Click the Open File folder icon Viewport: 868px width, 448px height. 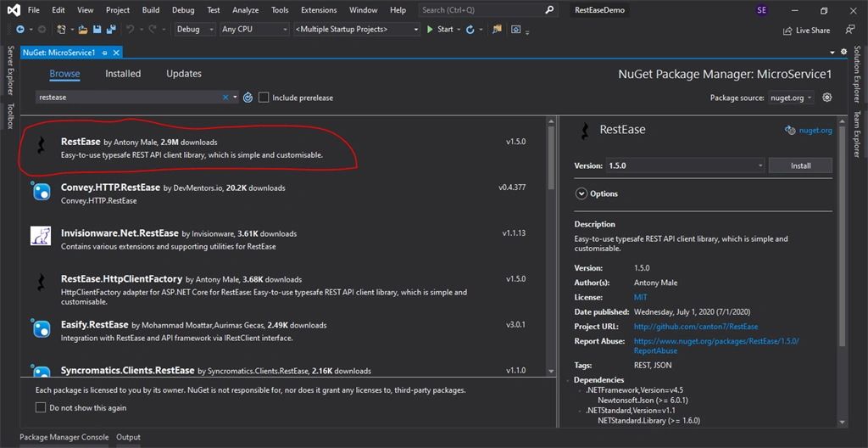click(x=83, y=30)
